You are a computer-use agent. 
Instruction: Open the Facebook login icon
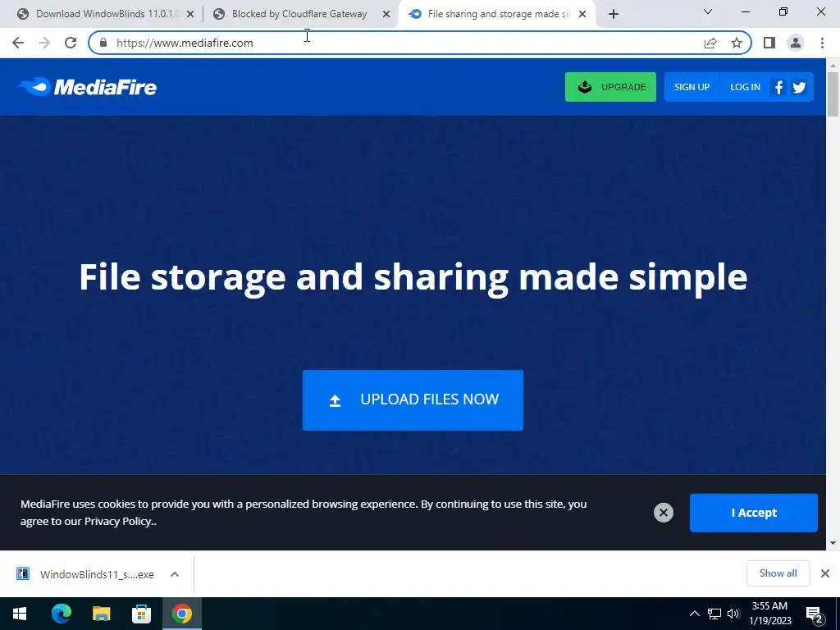click(x=778, y=87)
